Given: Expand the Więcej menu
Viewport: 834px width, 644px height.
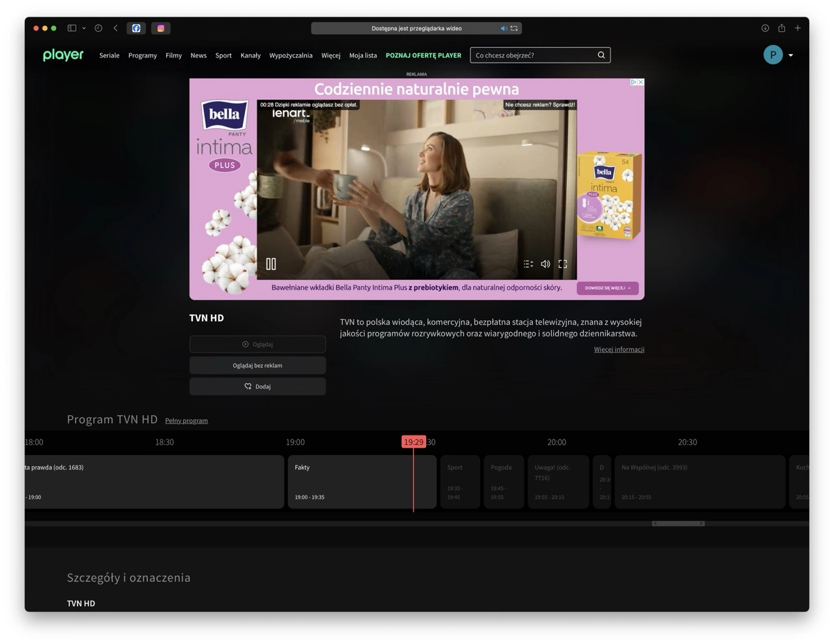Looking at the screenshot, I should pos(331,55).
